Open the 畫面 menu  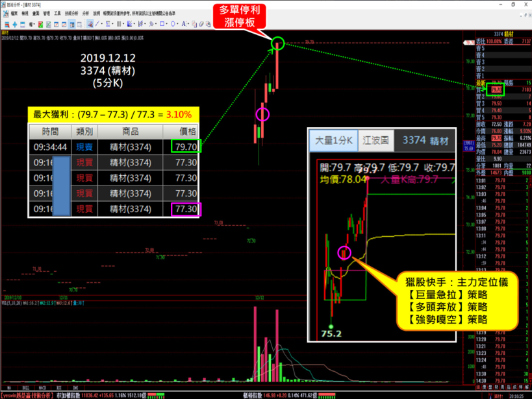[x=36, y=14]
